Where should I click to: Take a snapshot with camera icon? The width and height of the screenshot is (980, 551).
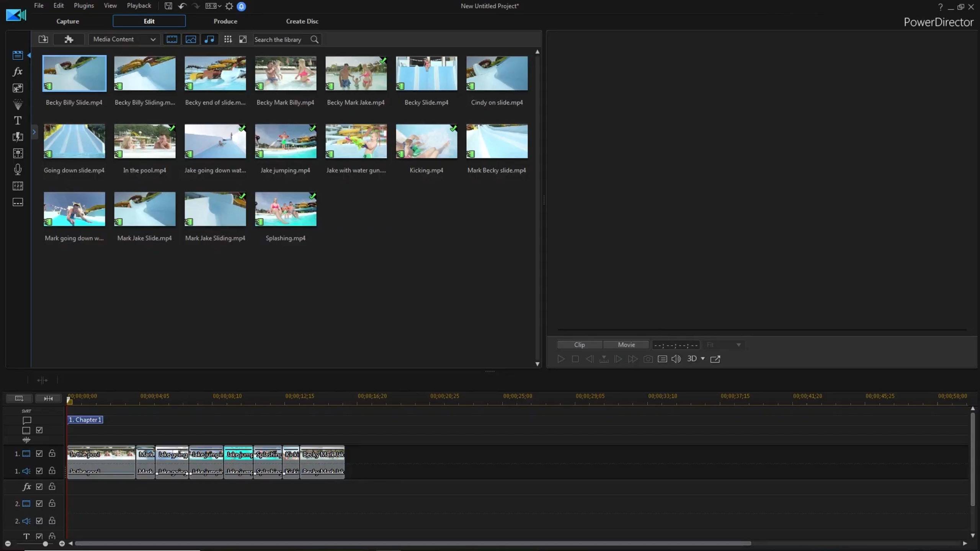click(648, 359)
